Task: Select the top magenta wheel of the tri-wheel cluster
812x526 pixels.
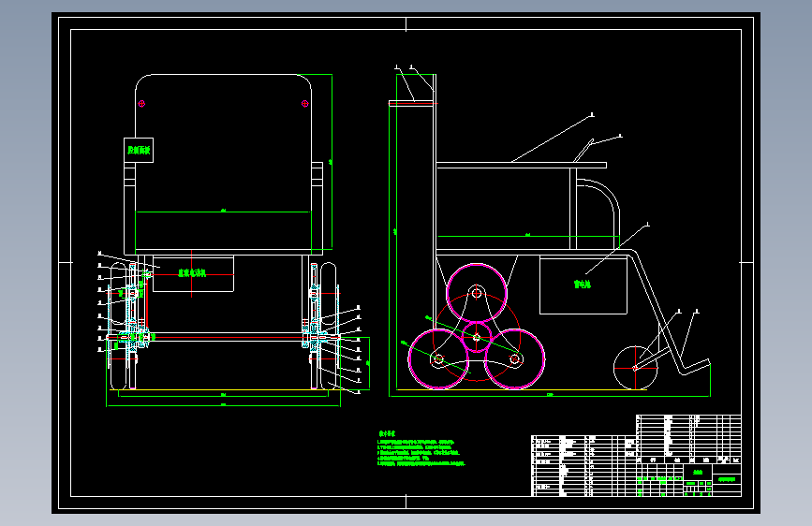Action: (477, 294)
